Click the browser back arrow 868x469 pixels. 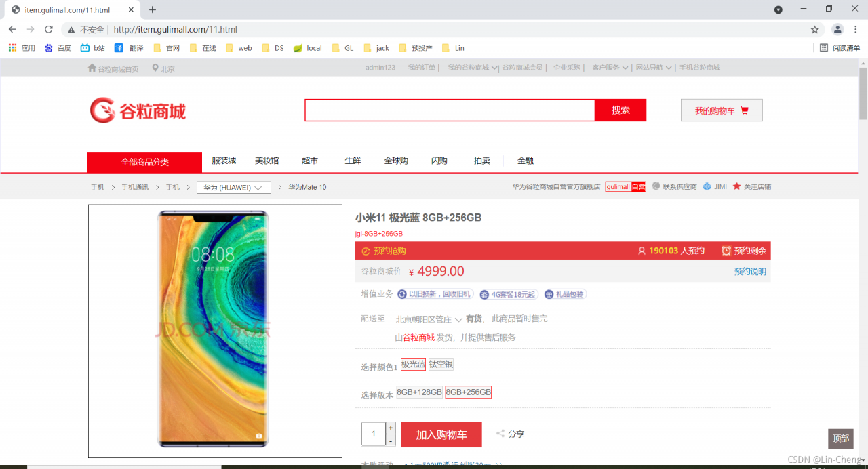12,29
